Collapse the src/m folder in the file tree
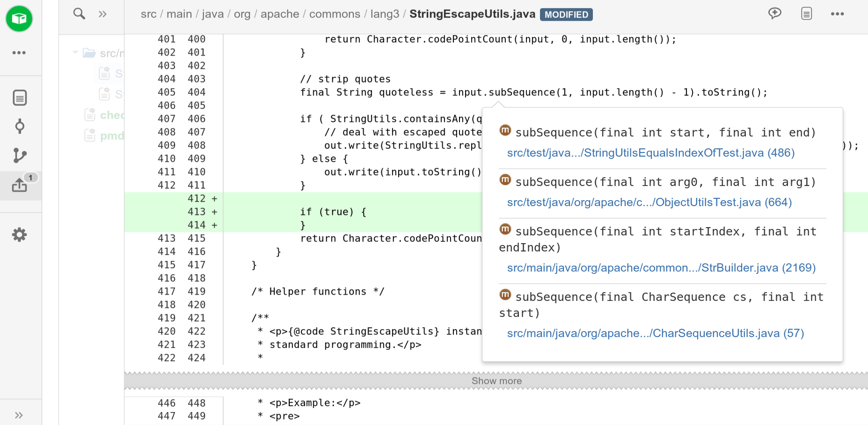868x425 pixels. coord(75,52)
